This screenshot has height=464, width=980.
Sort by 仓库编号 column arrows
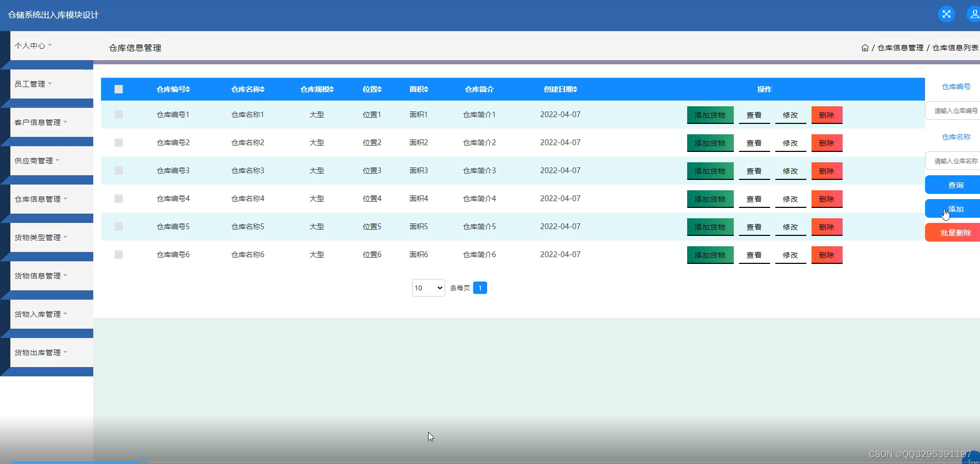(188, 89)
